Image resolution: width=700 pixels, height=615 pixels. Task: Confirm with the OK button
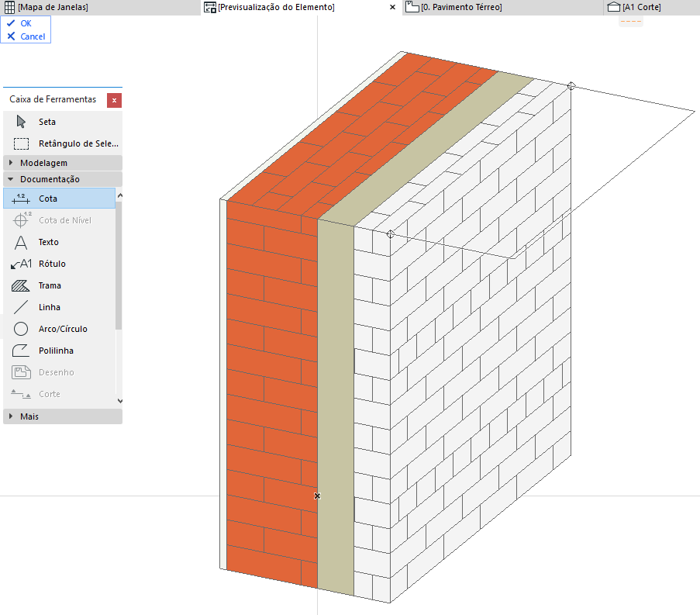(26, 23)
